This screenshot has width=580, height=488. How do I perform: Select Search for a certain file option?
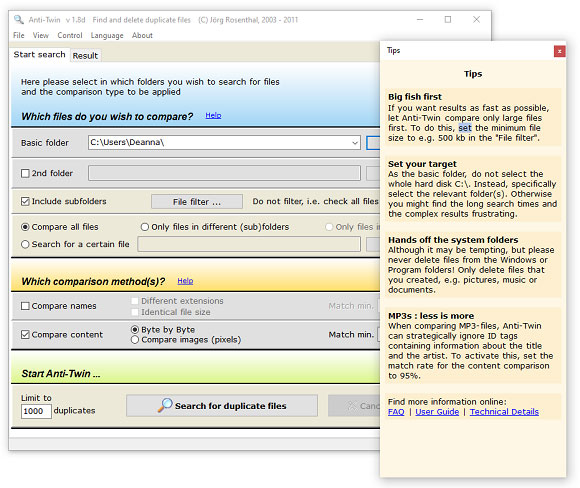(x=25, y=244)
